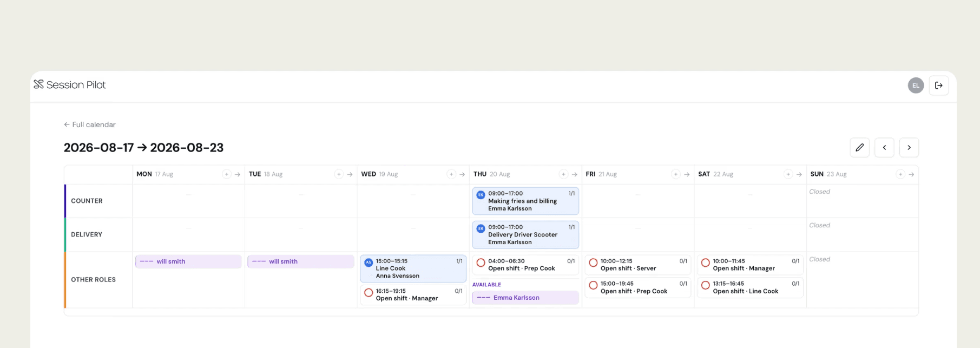Open the 10:00–11:45 Manager open shift
The height and width of the screenshot is (348, 980).
coord(750,265)
